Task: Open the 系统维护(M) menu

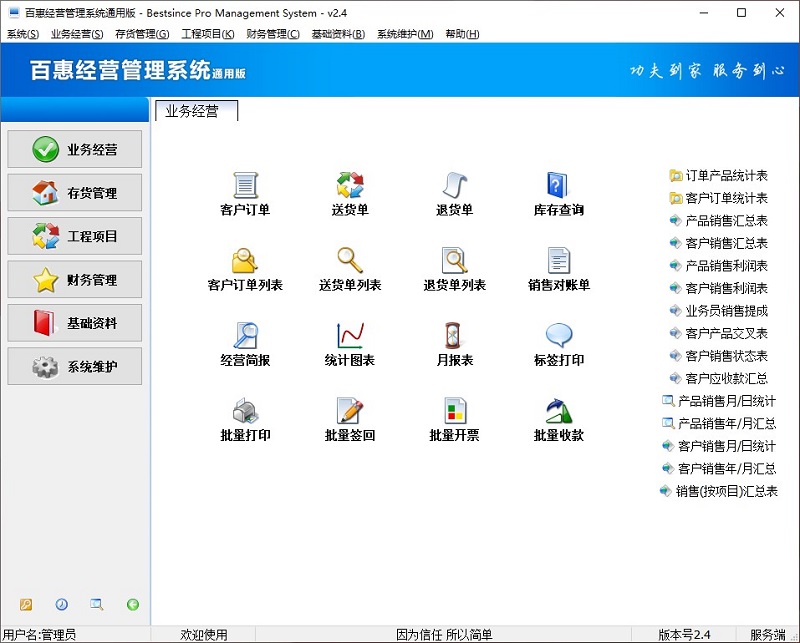Action: [x=405, y=34]
